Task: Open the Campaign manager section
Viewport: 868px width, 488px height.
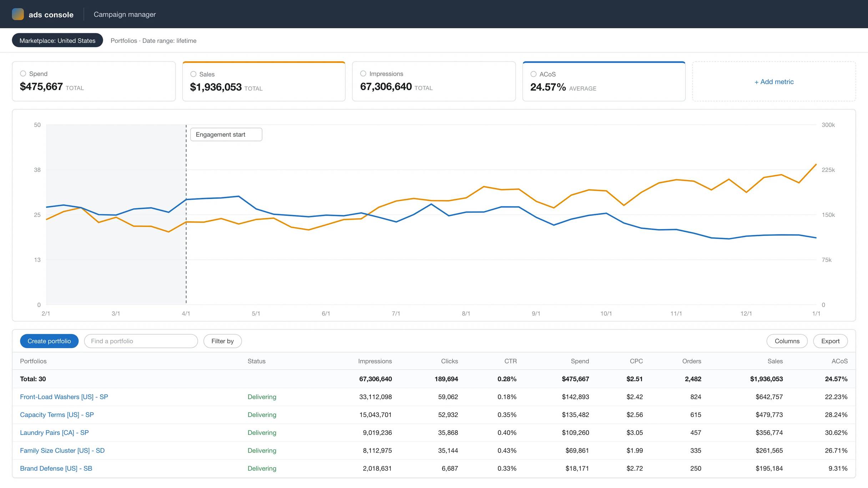Action: click(x=125, y=14)
